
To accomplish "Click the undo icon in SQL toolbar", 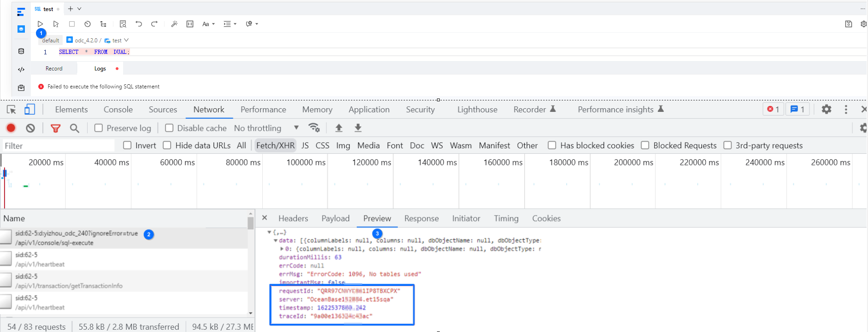I will pyautogui.click(x=139, y=24).
